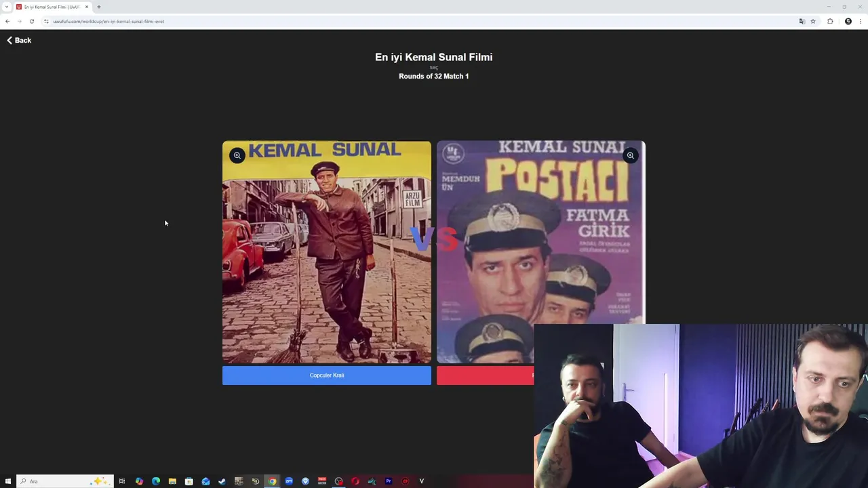Open the browser extensions puzzle icon
Image resolution: width=868 pixels, height=488 pixels.
click(x=830, y=21)
